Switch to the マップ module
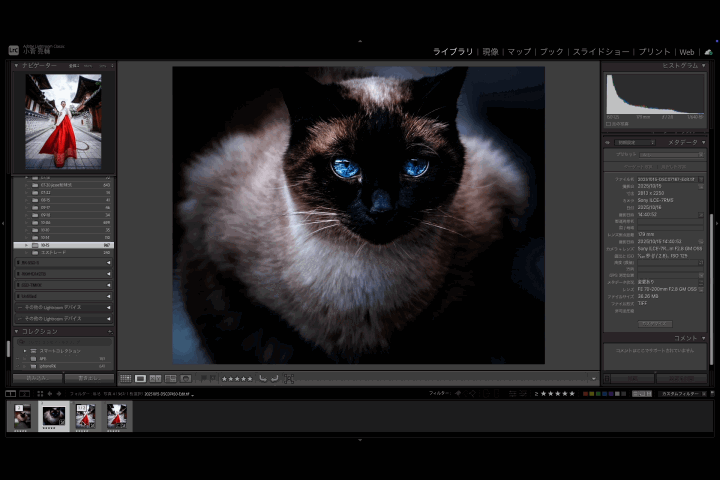Screen dimensions: 720x480 point(519,52)
